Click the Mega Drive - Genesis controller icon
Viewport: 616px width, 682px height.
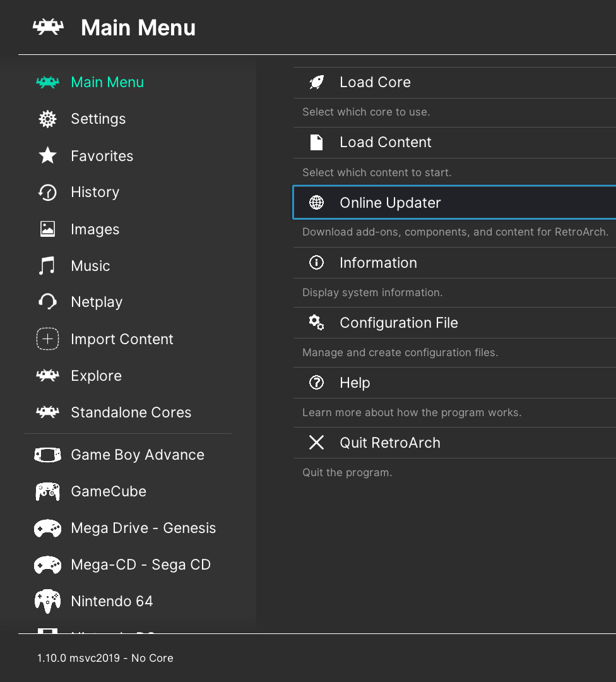coord(47,528)
